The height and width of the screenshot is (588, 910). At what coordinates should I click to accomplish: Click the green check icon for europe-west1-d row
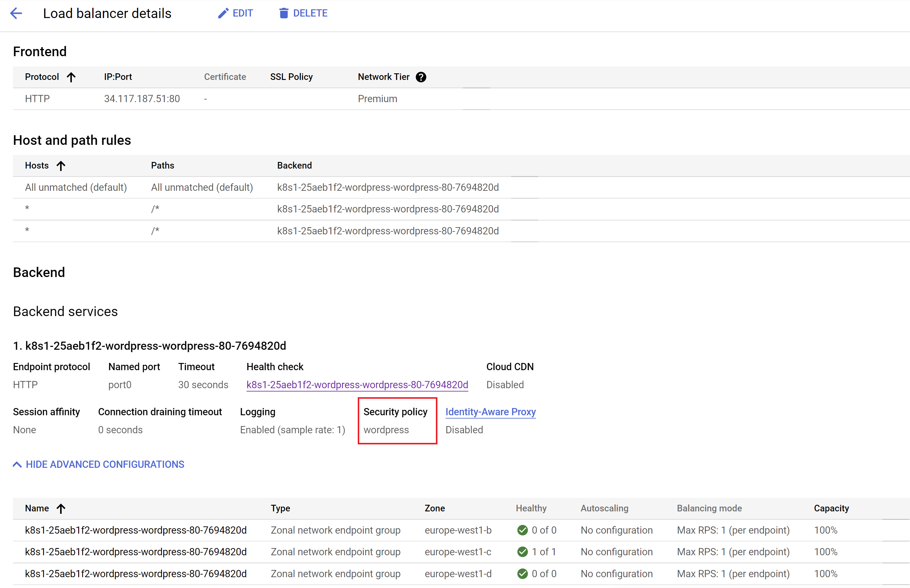(x=522, y=574)
